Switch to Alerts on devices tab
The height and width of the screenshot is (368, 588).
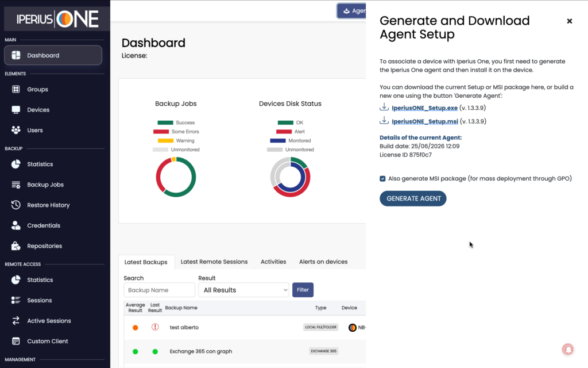coord(323,262)
